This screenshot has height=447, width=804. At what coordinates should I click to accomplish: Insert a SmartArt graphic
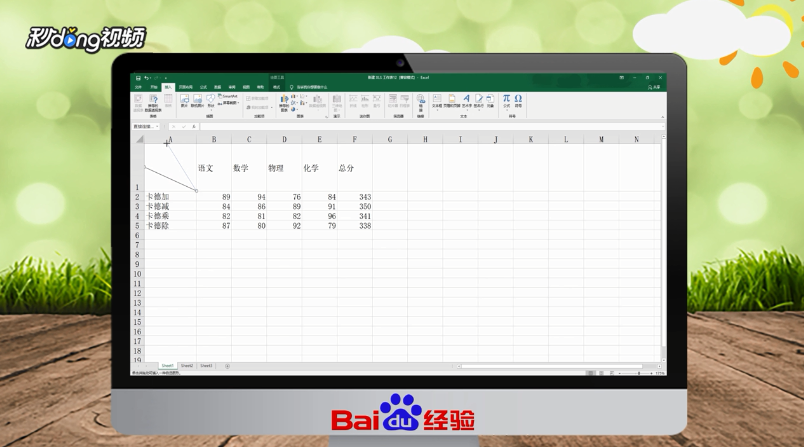tap(228, 96)
